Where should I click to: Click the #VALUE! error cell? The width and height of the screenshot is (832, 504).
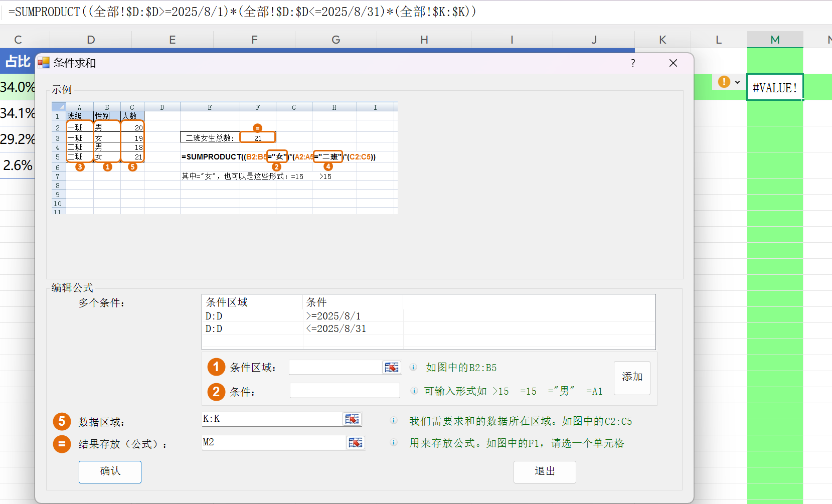tap(774, 88)
